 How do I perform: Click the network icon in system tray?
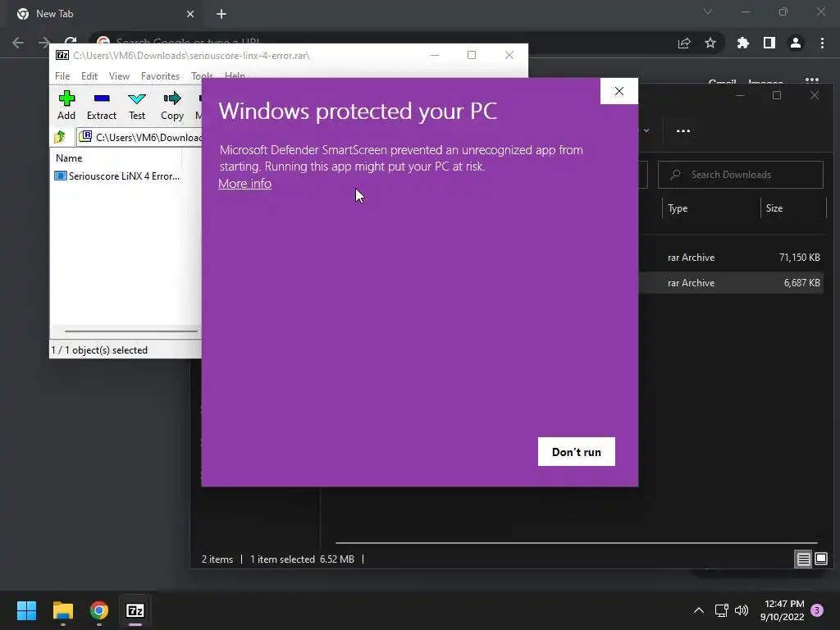722,610
